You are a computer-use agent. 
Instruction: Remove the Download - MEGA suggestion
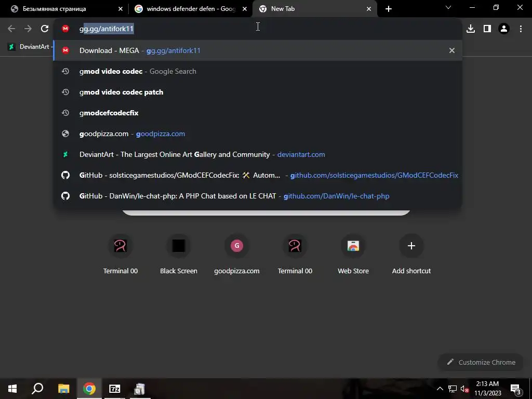452,50
